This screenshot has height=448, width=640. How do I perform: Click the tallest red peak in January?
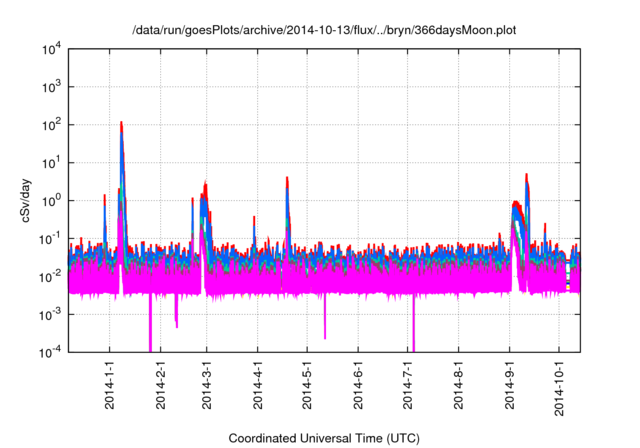(121, 126)
